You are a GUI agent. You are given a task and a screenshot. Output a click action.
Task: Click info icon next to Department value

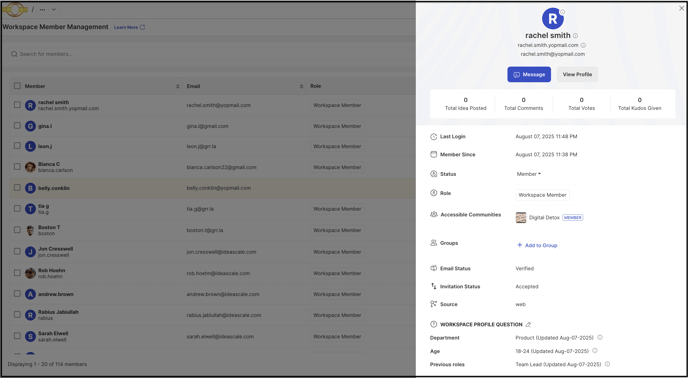click(x=600, y=338)
